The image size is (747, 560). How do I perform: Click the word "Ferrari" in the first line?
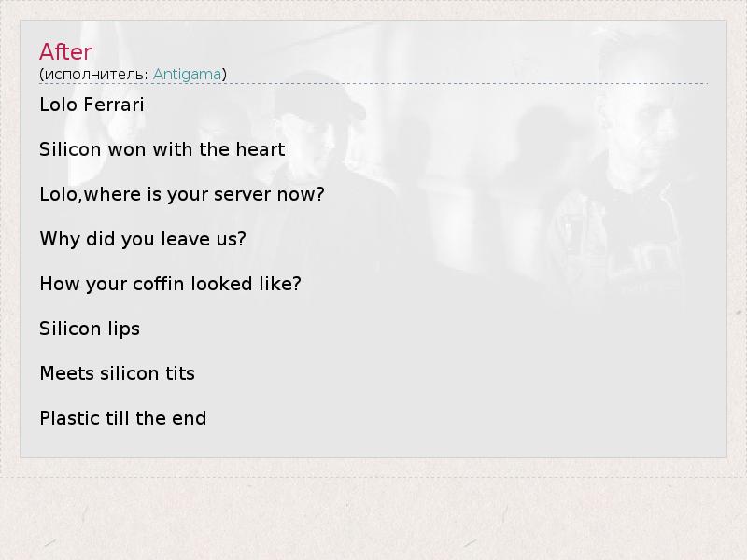[x=113, y=105]
